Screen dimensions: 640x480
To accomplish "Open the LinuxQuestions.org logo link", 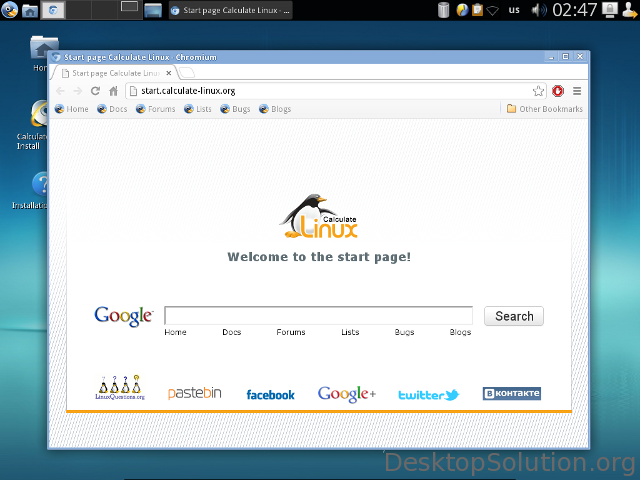I will click(120, 388).
